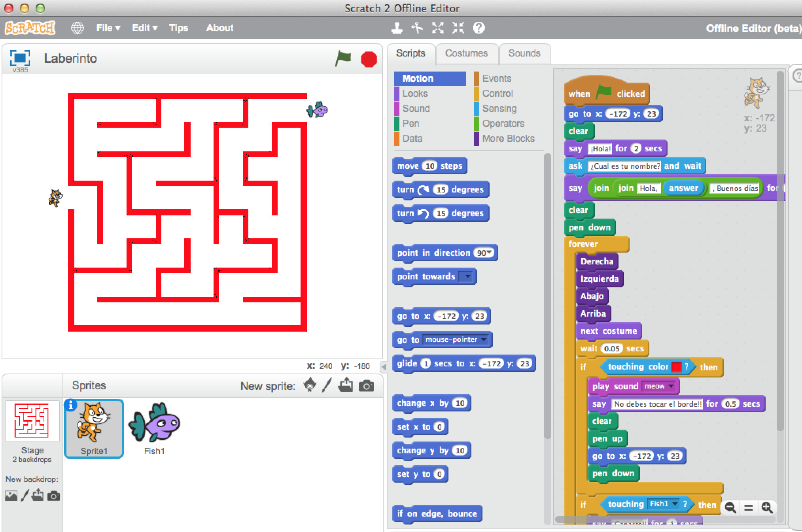Image resolution: width=802 pixels, height=532 pixels.
Task: Select the Scripts tab
Action: pyautogui.click(x=410, y=53)
